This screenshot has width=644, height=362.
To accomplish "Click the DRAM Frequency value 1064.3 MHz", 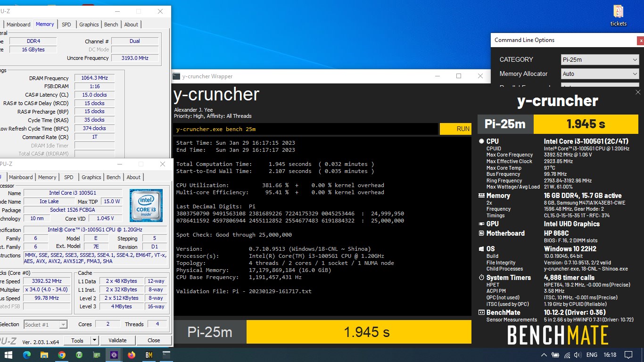I will (x=94, y=78).
